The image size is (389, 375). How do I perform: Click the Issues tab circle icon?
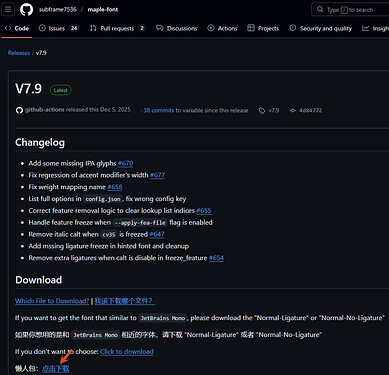coord(42,28)
